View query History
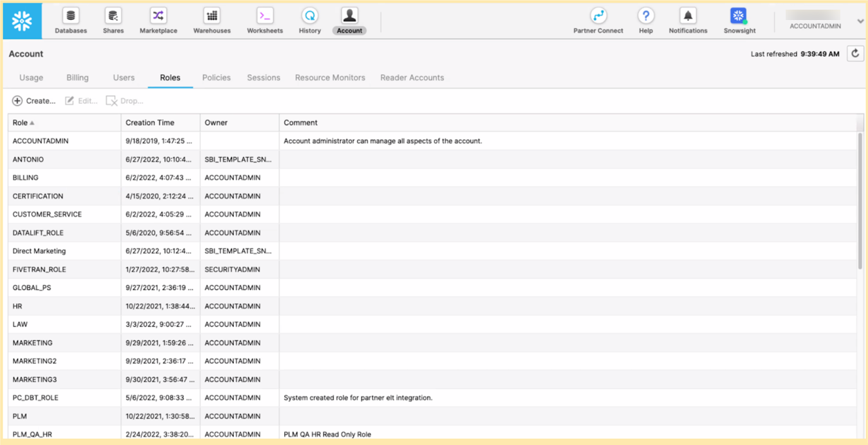The width and height of the screenshot is (868, 445). pyautogui.click(x=310, y=20)
